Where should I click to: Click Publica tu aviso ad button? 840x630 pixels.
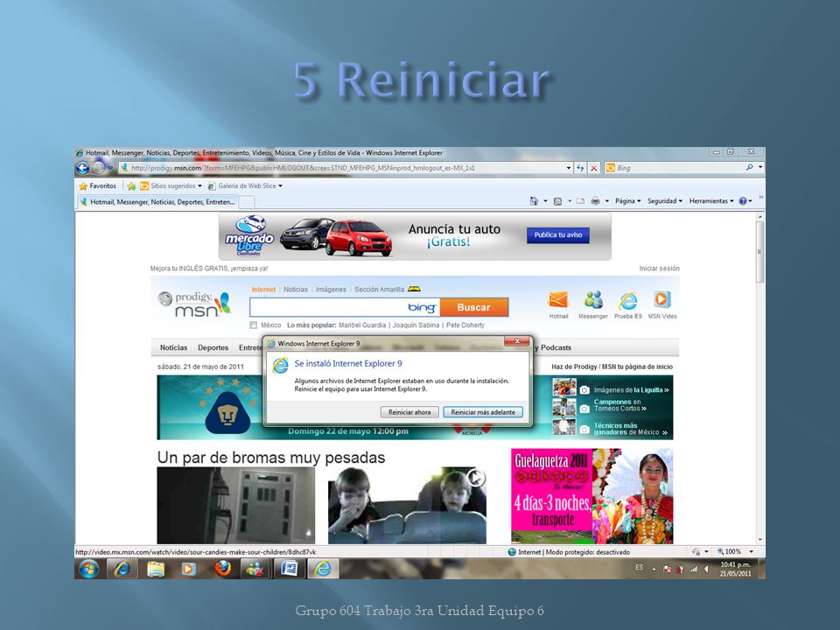coord(557,234)
